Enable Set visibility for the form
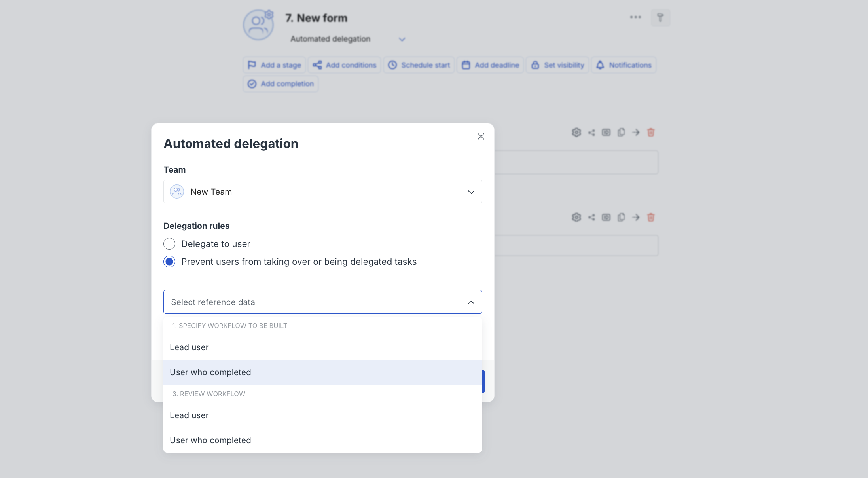The height and width of the screenshot is (478, 868). [557, 65]
